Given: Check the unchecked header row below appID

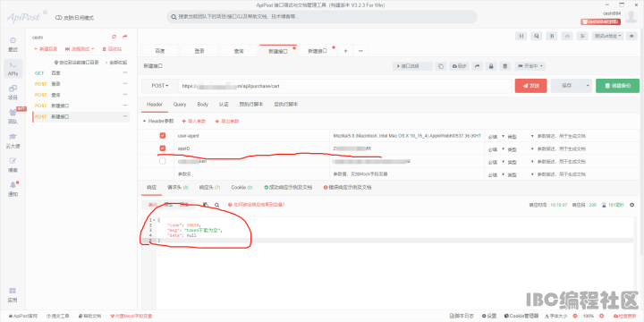Looking at the screenshot, I should coord(163,161).
